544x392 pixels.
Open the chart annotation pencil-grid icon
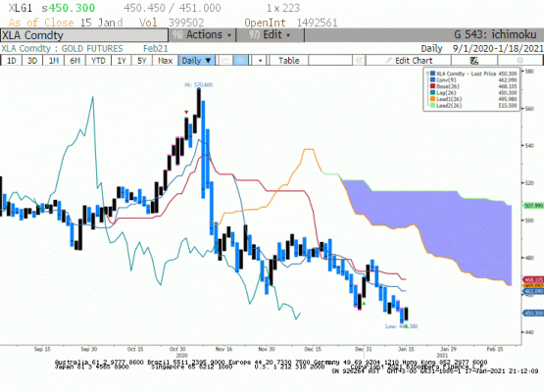pyautogui.click(x=474, y=61)
